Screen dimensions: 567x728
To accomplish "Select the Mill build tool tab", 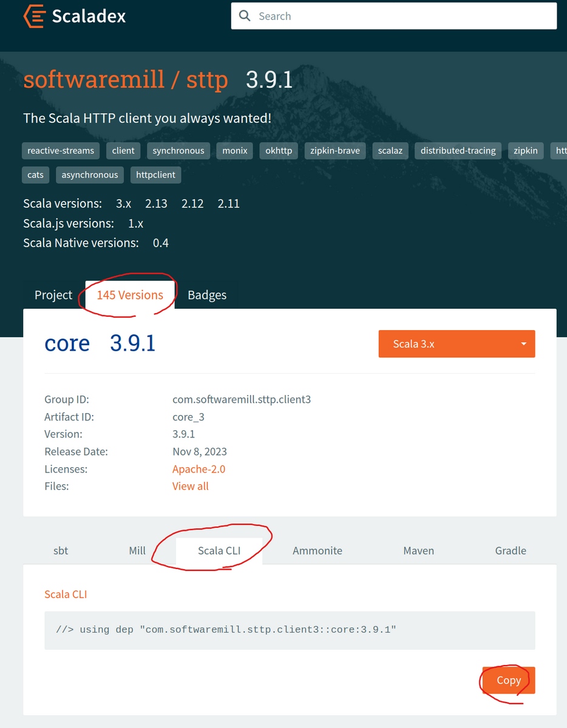I will [137, 551].
